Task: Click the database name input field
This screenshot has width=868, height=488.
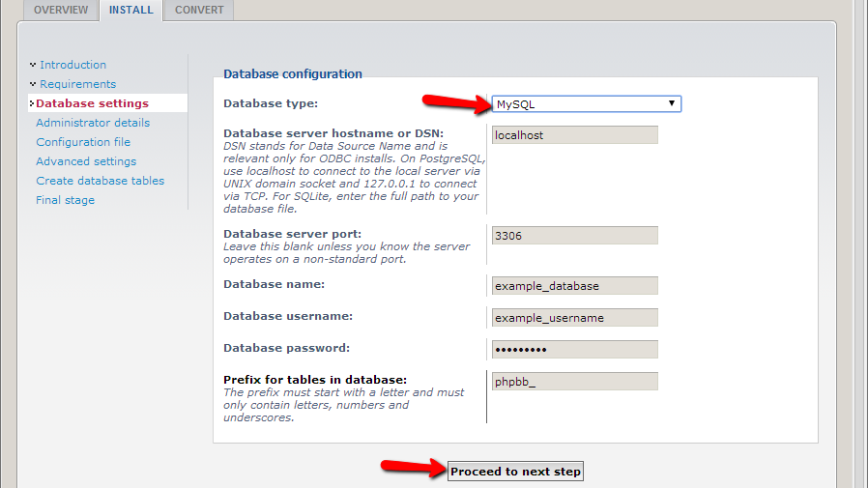Action: pyautogui.click(x=574, y=286)
